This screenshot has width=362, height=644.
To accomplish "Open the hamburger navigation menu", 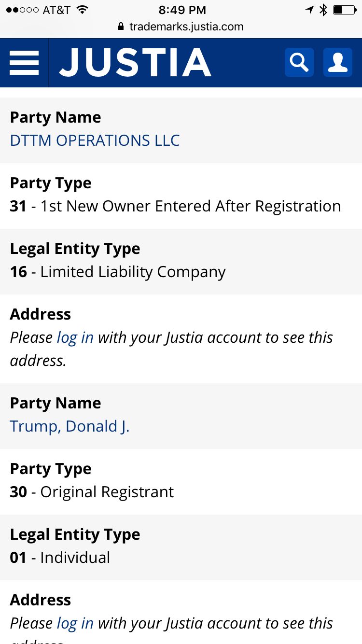I will (24, 63).
